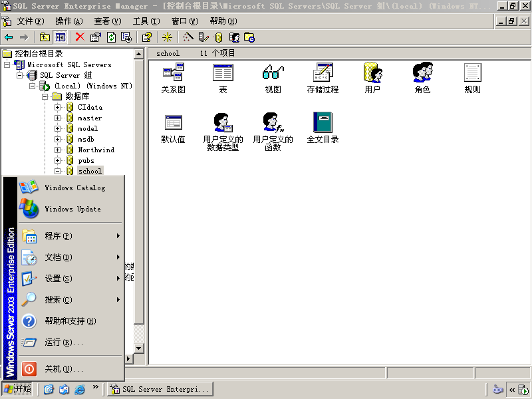Expand the master database node
The width and height of the screenshot is (532, 399).
click(57, 118)
